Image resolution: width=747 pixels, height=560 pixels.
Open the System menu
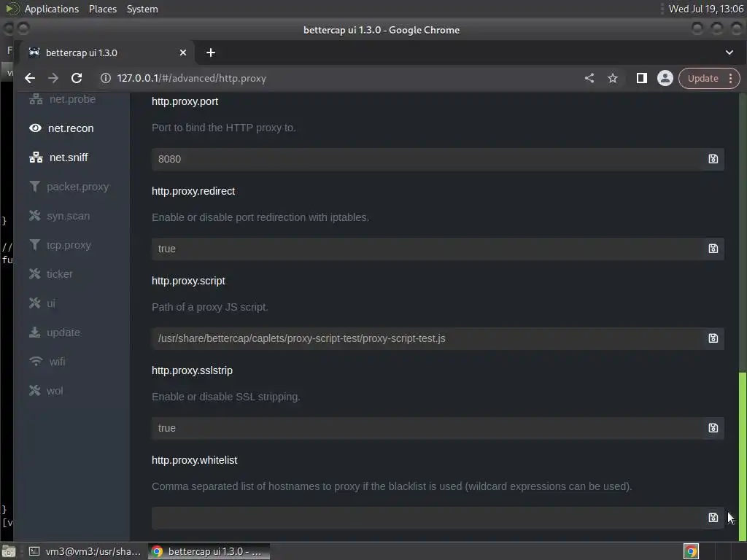142,9
